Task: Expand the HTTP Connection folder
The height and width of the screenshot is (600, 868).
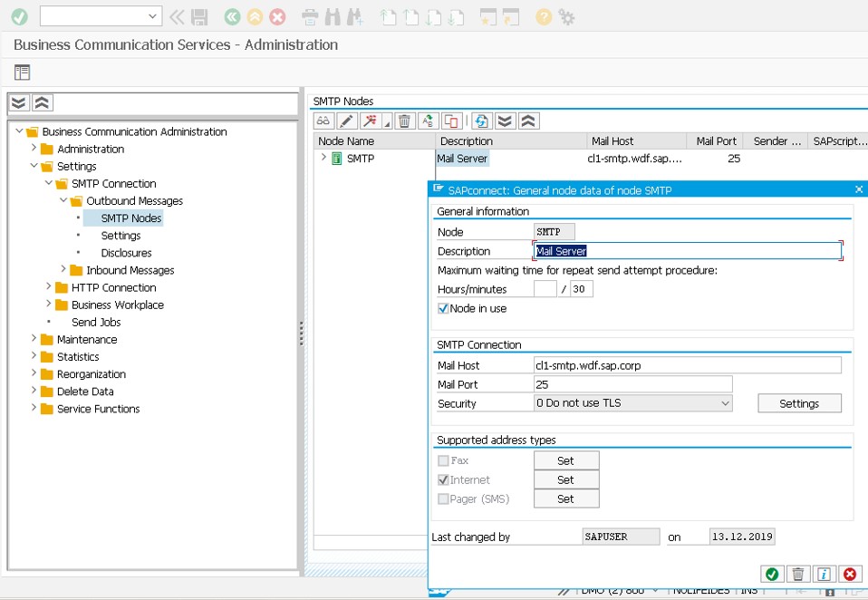Action: [49, 286]
